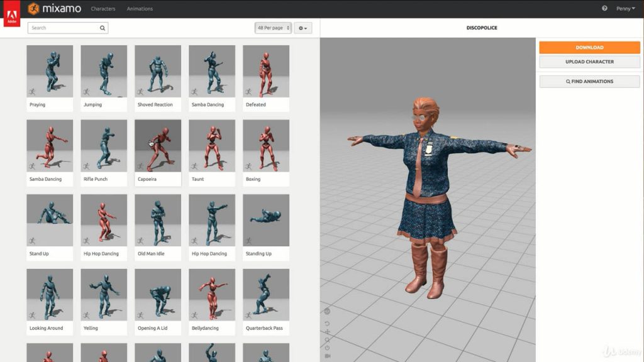Open the 48 Per page dropdown
Screen dimensions: 644x362
(x=273, y=28)
